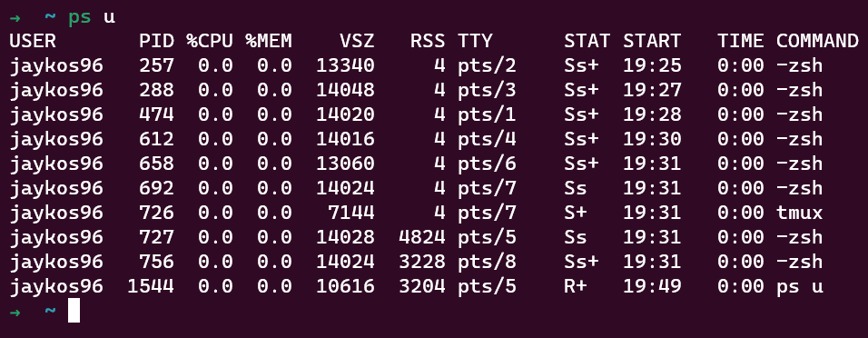Image resolution: width=868 pixels, height=338 pixels.
Task: Click TTY value pts/3
Action: [x=488, y=90]
